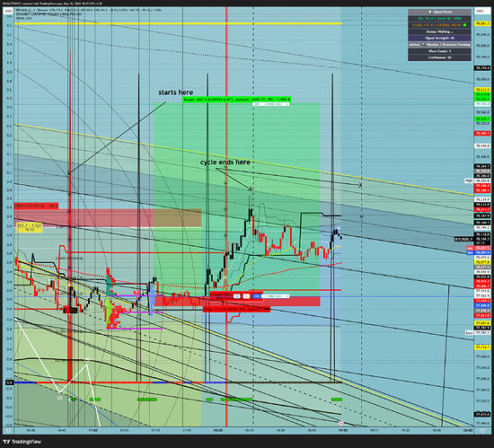Click the 18:00 label on time axis
This screenshot has width=494, height=448.
(x=218, y=430)
